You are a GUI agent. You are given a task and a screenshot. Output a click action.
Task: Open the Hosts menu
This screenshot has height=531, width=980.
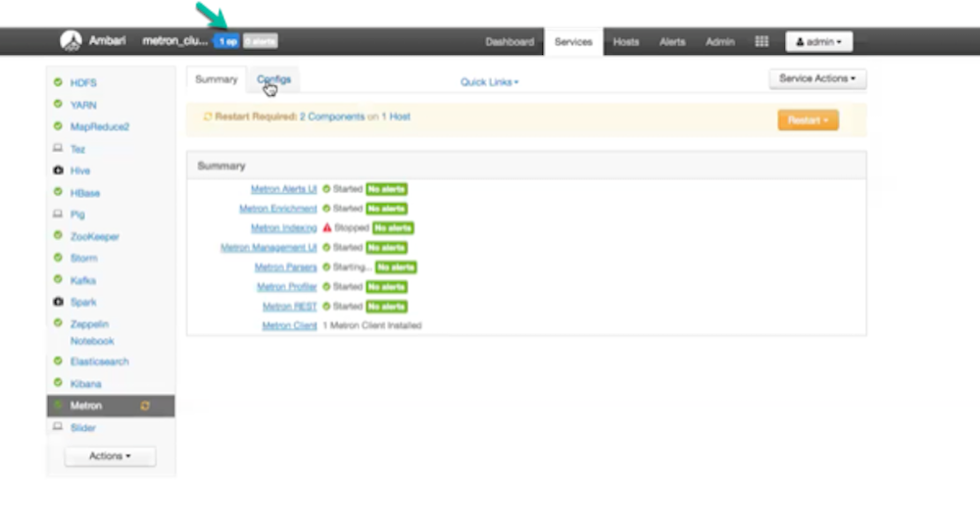click(625, 42)
